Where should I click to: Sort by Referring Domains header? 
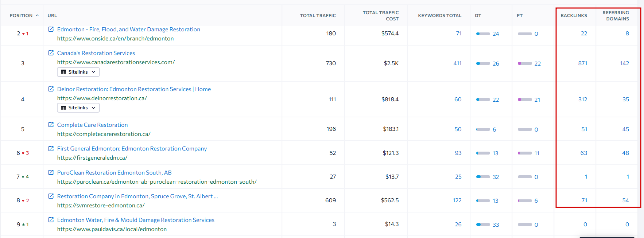[x=616, y=15]
